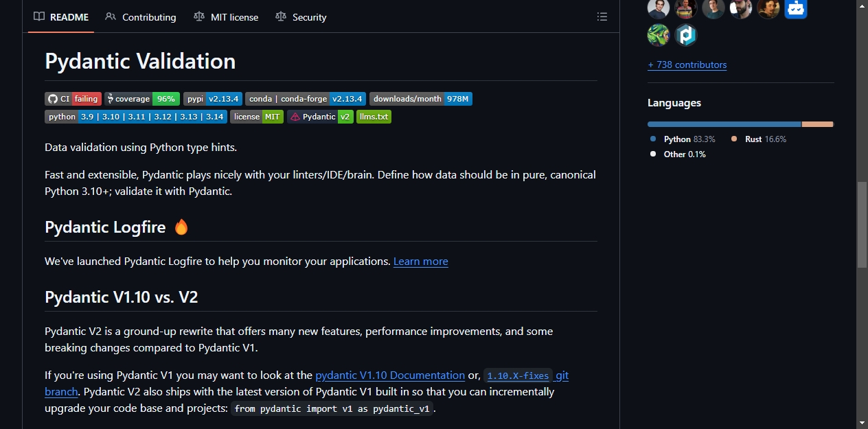Click the page scrollbar down arrow

click(x=862, y=423)
